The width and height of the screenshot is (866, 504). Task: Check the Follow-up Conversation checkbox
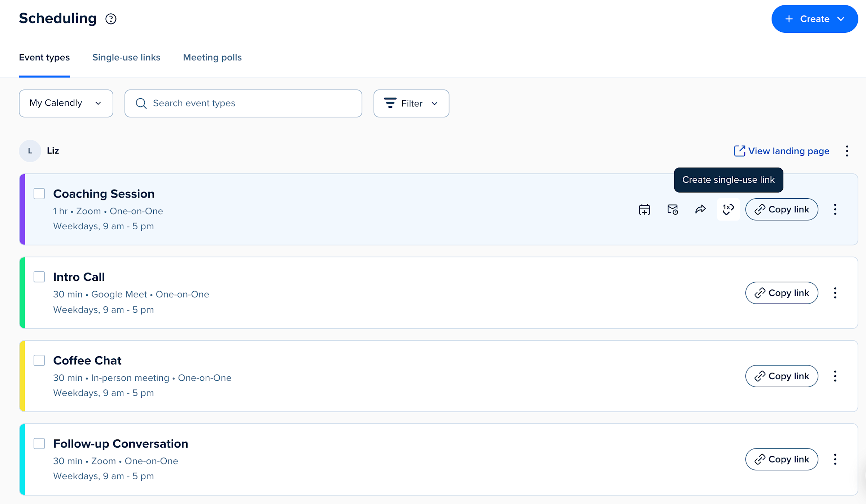(x=39, y=443)
